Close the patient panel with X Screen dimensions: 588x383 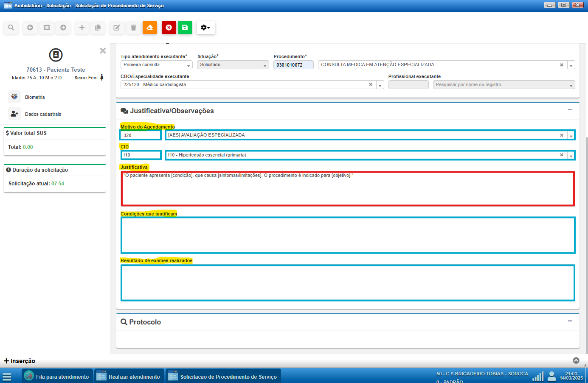pyautogui.click(x=103, y=51)
